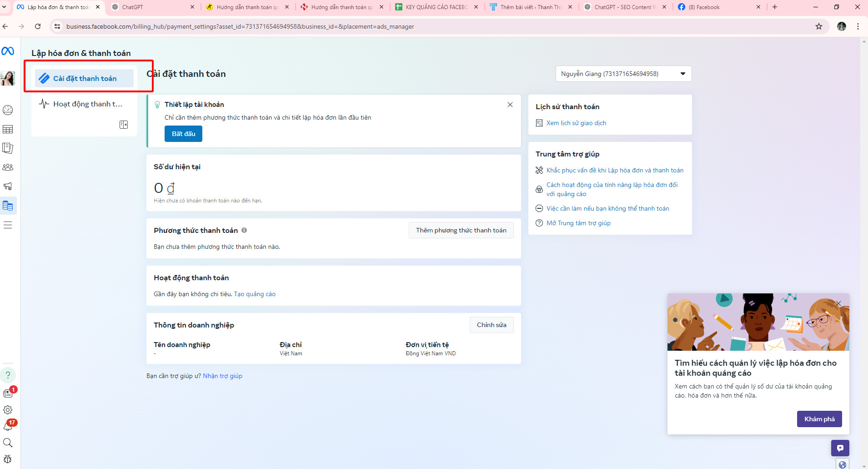Dismiss the Thiết lập tài khoản banner
The width and height of the screenshot is (868, 469).
coord(510,105)
